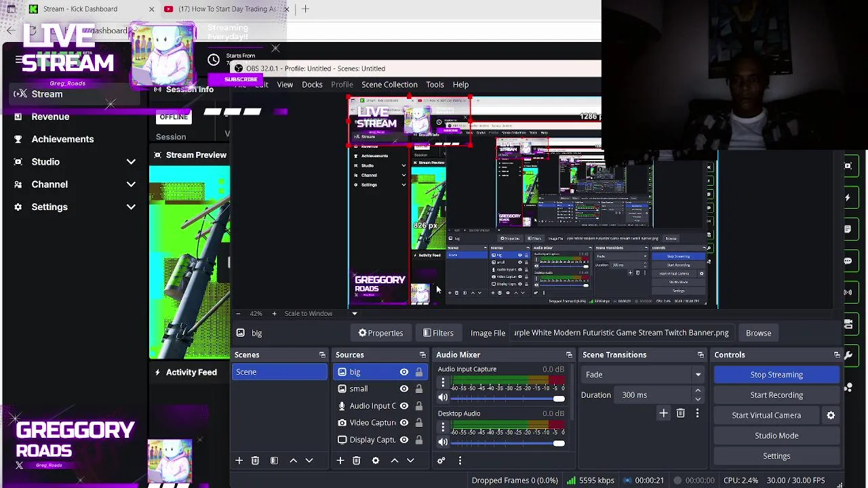Expand Settings section in Kick sidebar
This screenshot has width=868, height=488.
coord(131,207)
